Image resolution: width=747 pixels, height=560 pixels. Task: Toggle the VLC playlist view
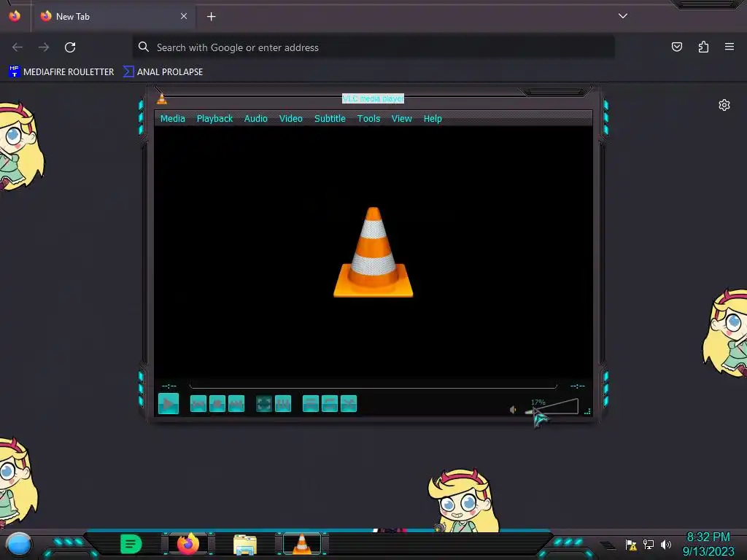click(311, 404)
